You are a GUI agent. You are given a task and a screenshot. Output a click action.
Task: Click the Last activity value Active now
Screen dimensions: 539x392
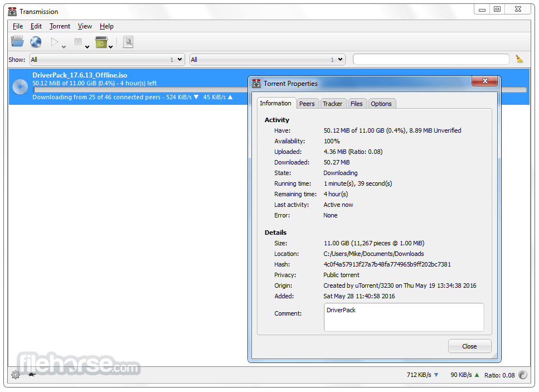coord(338,205)
